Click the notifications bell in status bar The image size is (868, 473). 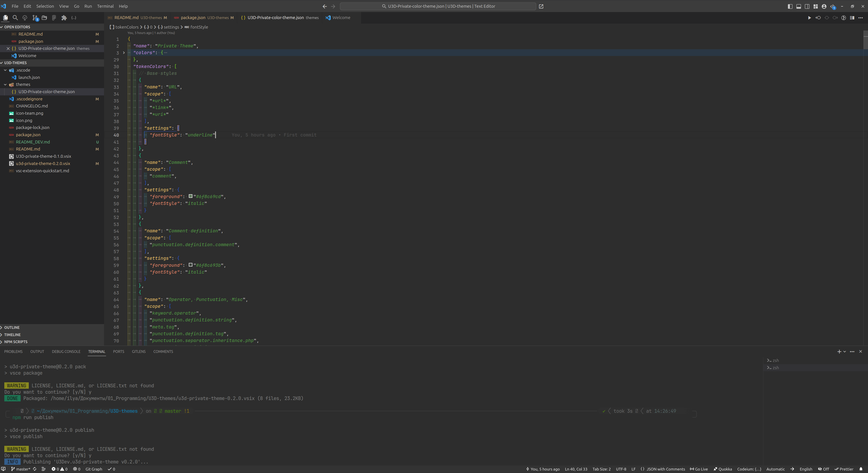click(x=861, y=469)
